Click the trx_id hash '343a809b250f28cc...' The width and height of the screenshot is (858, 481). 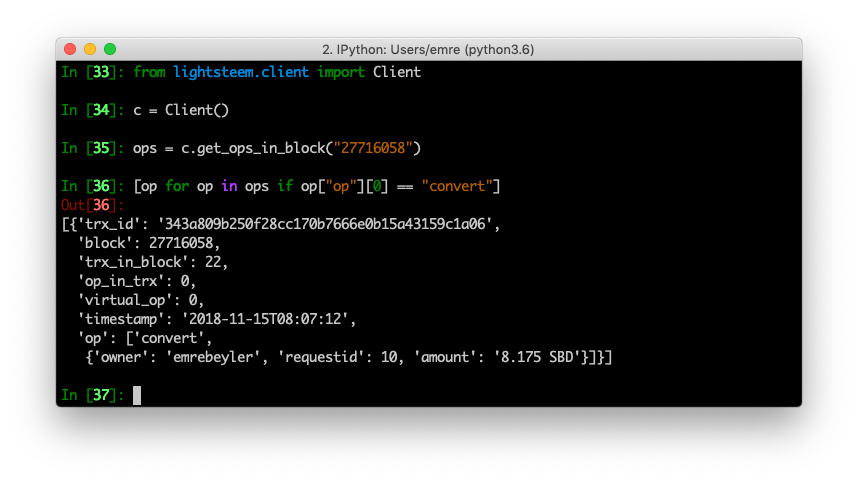click(325, 224)
